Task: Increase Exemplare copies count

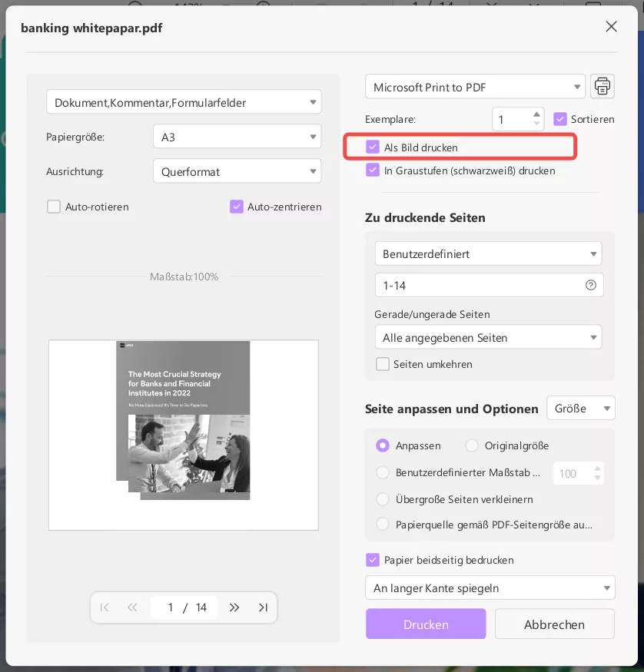Action: [x=536, y=114]
